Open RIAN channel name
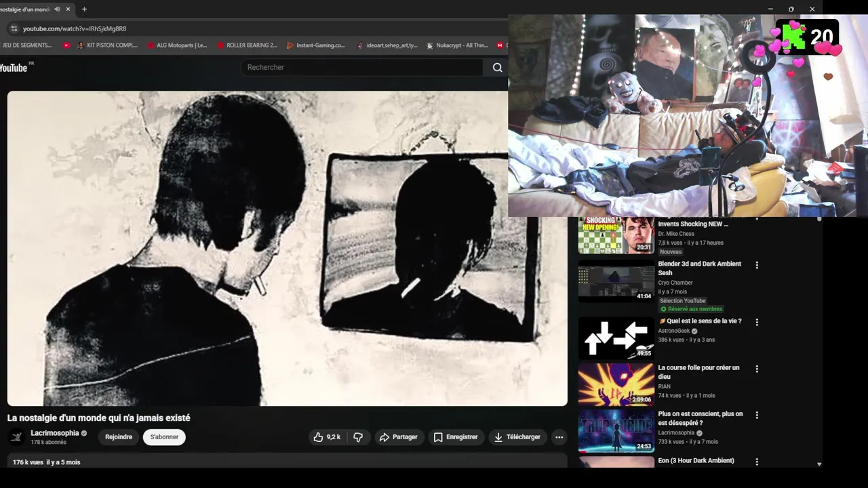The width and height of the screenshot is (868, 488). pyautogui.click(x=664, y=386)
